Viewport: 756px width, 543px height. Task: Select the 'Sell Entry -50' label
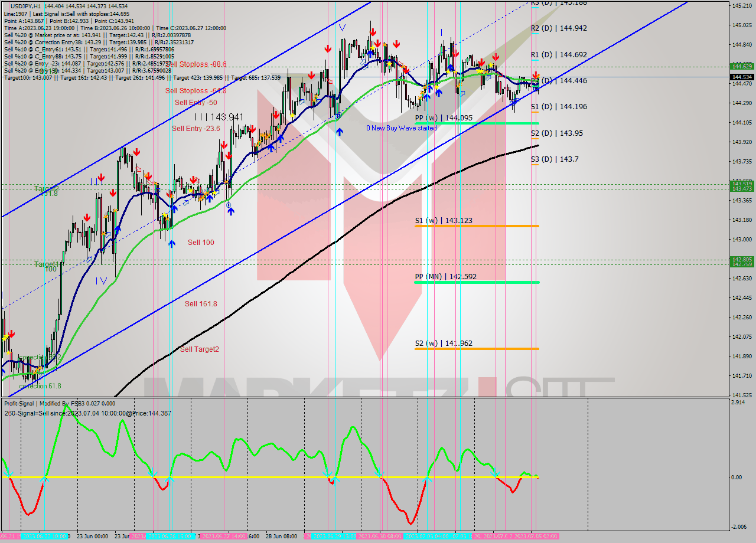[x=195, y=103]
